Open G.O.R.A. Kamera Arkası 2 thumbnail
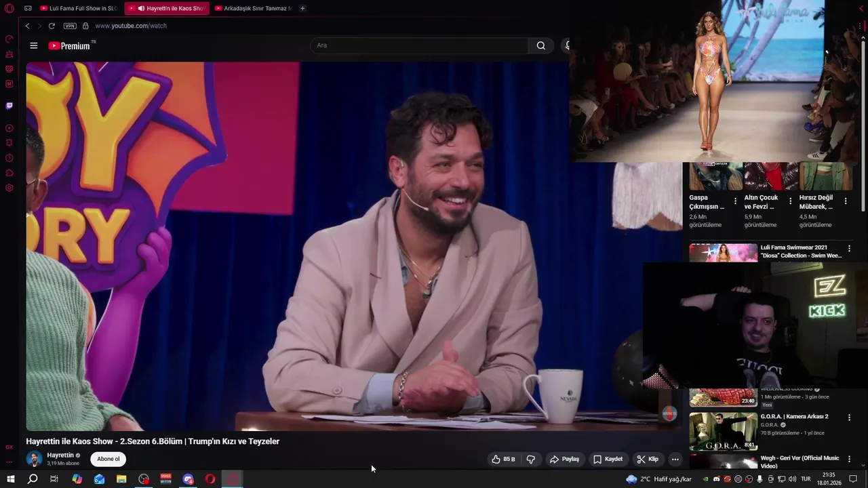 click(723, 431)
